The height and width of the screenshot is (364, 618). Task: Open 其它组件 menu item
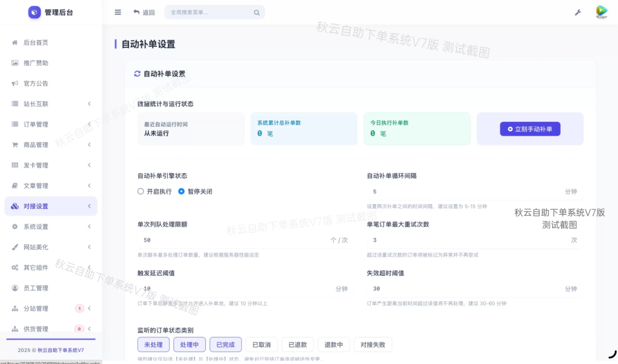click(51, 267)
